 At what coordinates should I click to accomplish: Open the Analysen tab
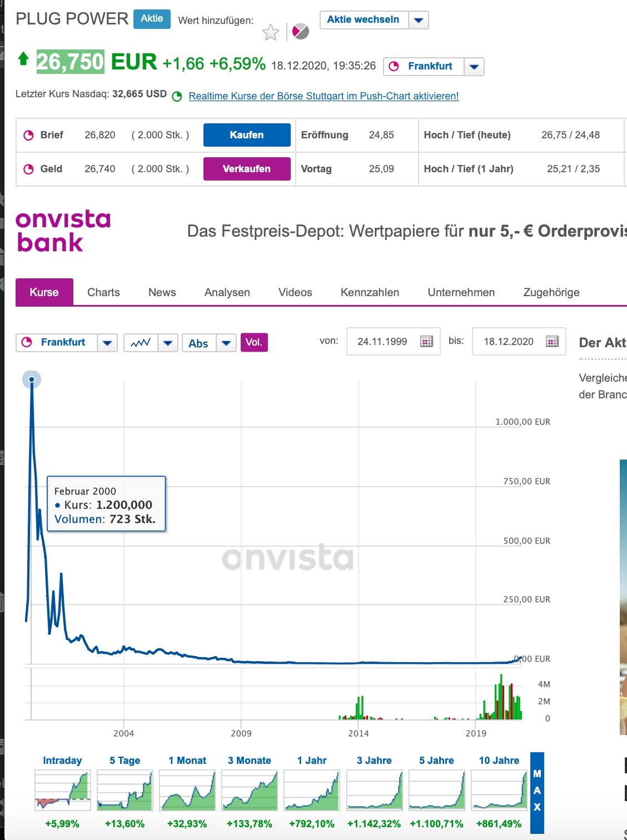click(x=227, y=292)
